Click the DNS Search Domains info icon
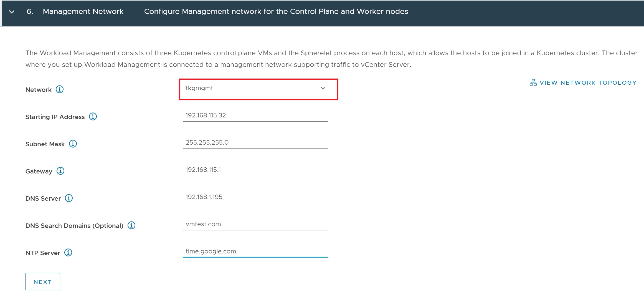The width and height of the screenshot is (644, 297). pos(131,225)
